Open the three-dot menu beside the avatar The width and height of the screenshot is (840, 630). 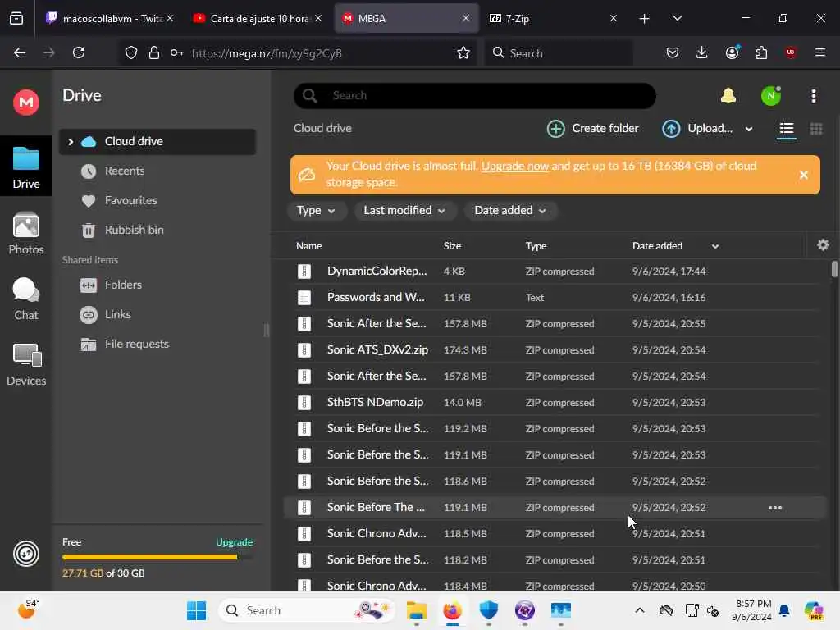[813, 96]
